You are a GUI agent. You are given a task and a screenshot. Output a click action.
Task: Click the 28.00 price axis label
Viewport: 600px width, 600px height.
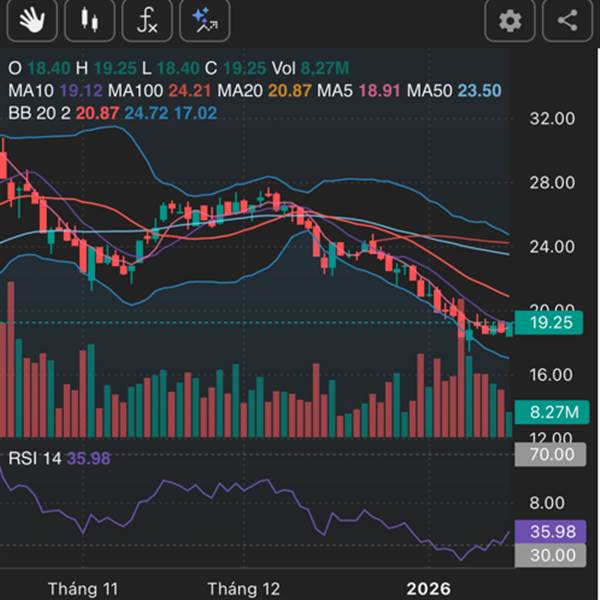point(552,183)
